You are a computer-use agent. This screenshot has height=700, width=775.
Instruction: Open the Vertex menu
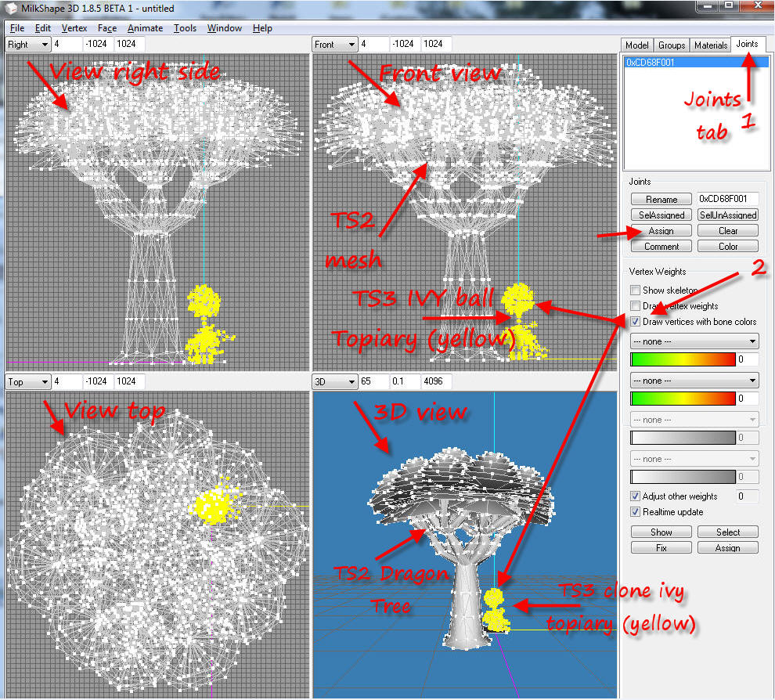click(74, 28)
